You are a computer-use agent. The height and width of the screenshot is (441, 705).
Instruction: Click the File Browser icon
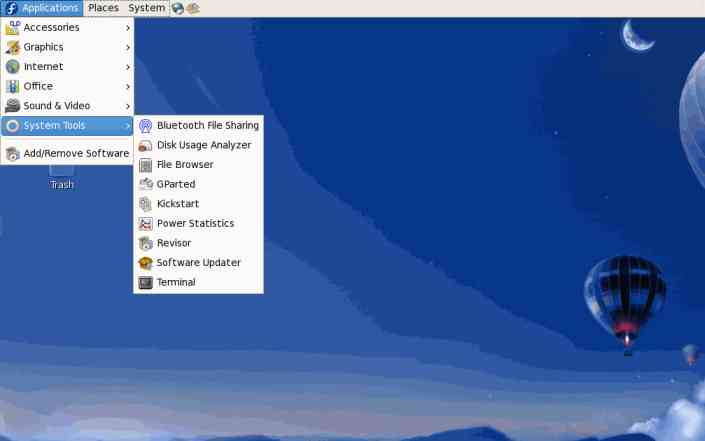(x=145, y=165)
